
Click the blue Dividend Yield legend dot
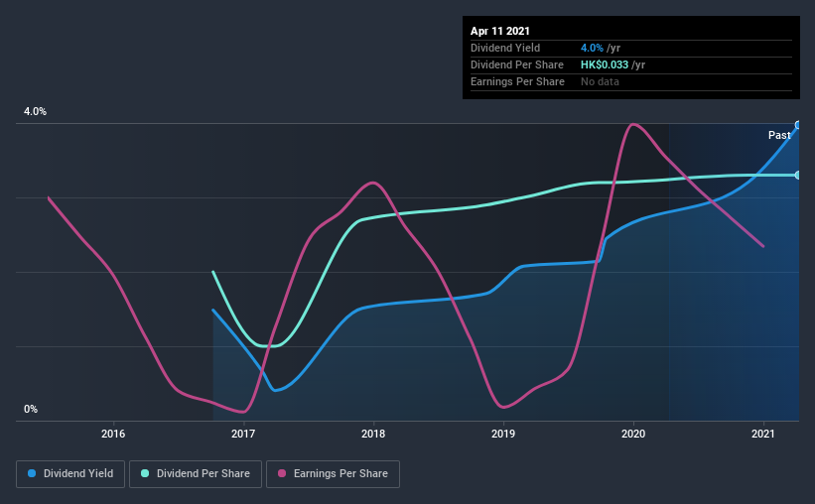coord(32,473)
